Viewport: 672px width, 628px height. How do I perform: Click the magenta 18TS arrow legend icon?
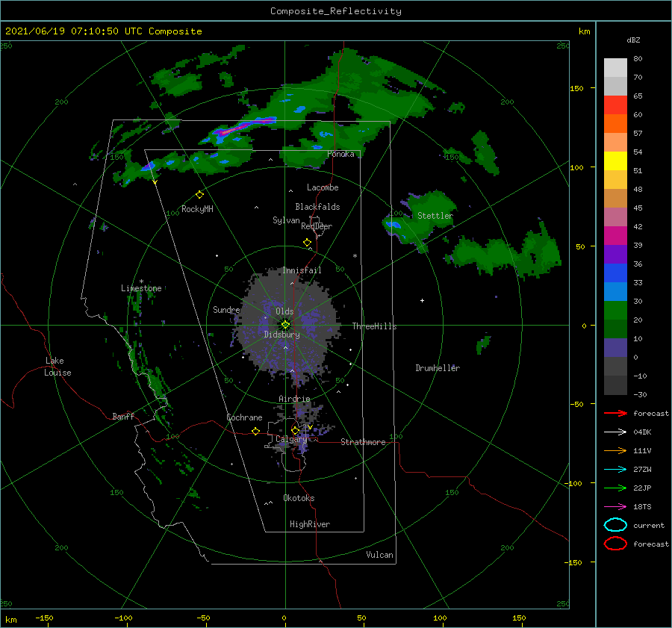click(615, 507)
